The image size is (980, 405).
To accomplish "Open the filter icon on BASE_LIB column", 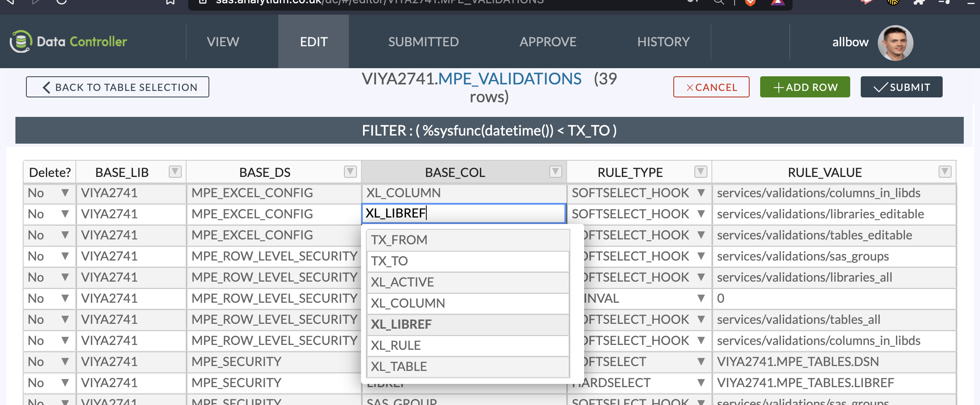I will click(x=175, y=172).
